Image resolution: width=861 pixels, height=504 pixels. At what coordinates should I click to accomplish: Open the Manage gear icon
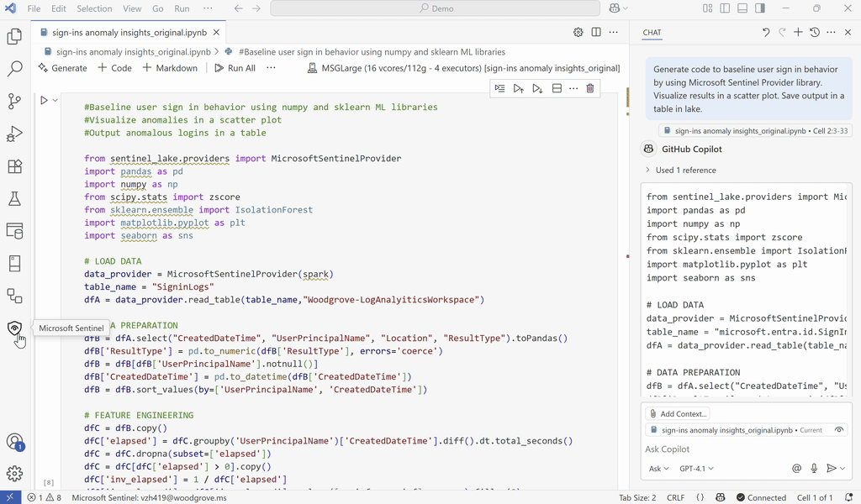[x=15, y=473]
